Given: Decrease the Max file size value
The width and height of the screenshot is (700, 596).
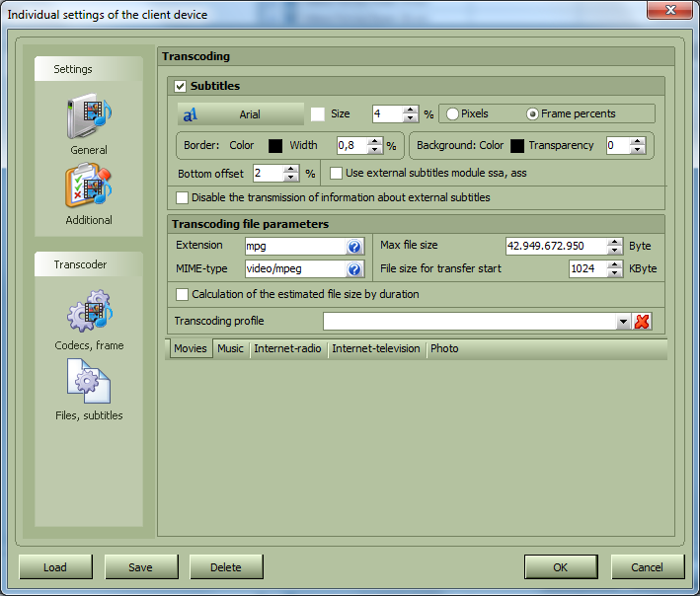Looking at the screenshot, I should (615, 251).
